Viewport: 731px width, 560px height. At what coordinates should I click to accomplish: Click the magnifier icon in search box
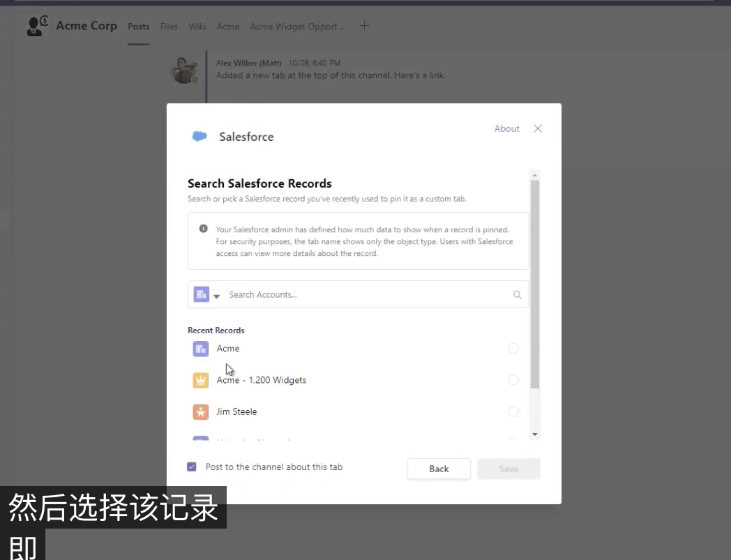(x=517, y=295)
